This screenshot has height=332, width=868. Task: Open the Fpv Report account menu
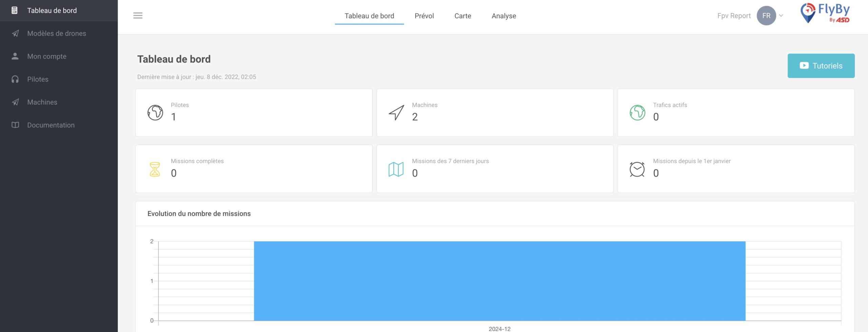coord(734,16)
